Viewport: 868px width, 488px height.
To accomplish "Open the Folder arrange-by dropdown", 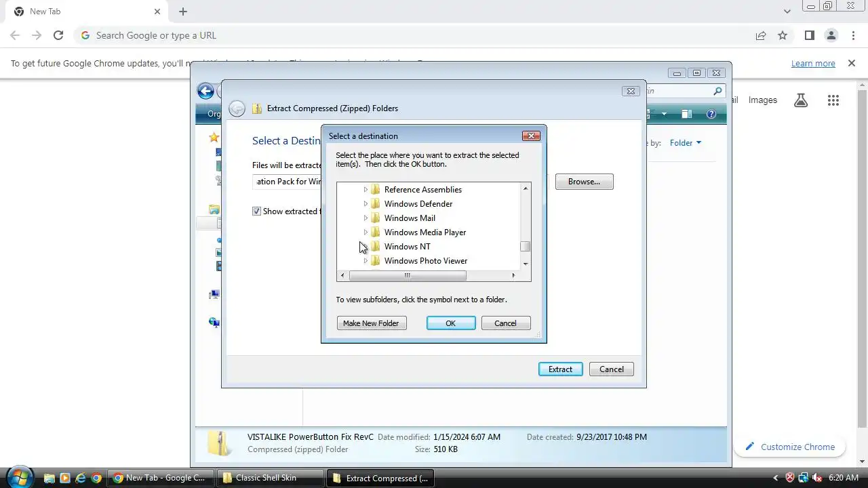I will [x=686, y=143].
